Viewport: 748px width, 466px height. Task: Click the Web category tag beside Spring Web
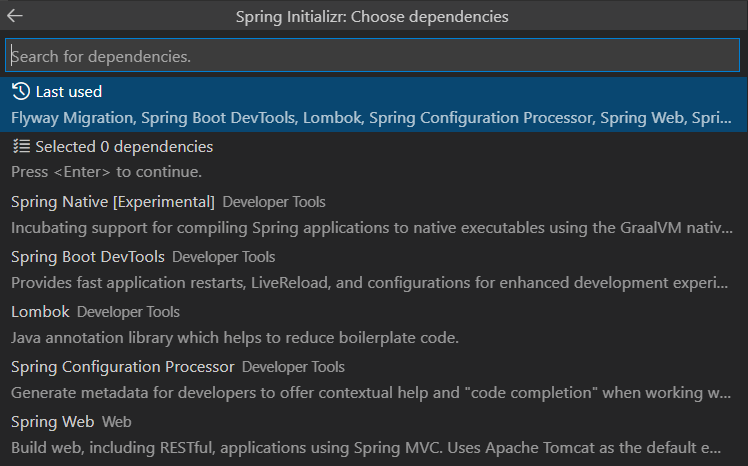pyautogui.click(x=117, y=422)
